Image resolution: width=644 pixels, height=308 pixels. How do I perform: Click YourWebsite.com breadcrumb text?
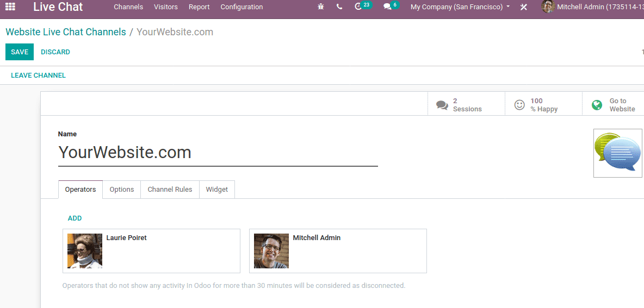pos(175,32)
